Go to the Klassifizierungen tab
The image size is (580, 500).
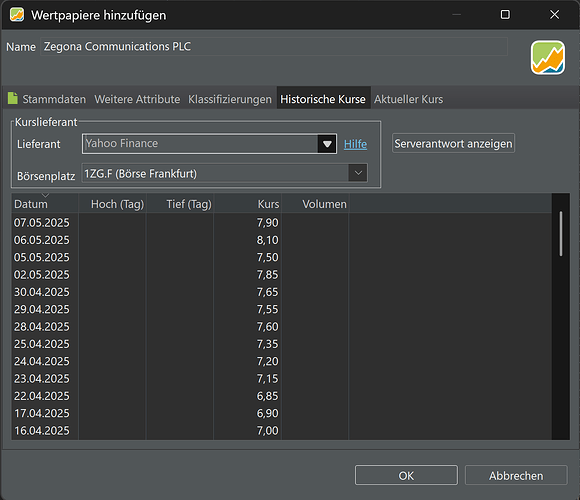point(230,99)
